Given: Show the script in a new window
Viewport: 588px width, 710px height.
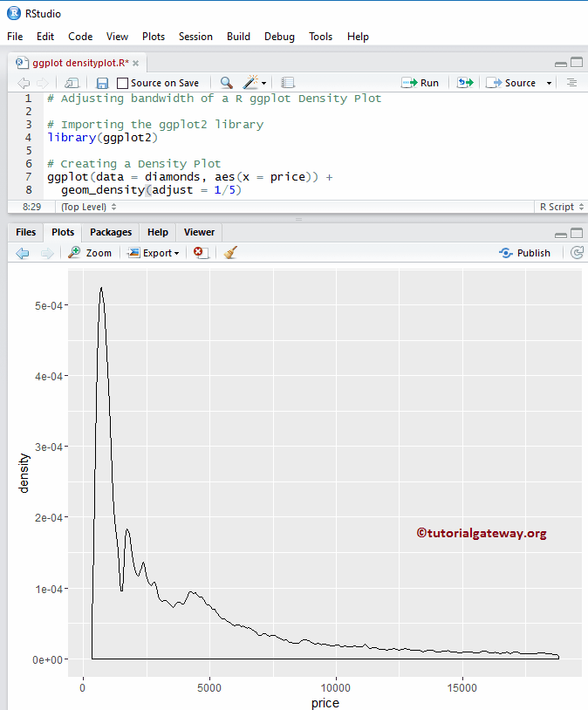Looking at the screenshot, I should click(72, 83).
